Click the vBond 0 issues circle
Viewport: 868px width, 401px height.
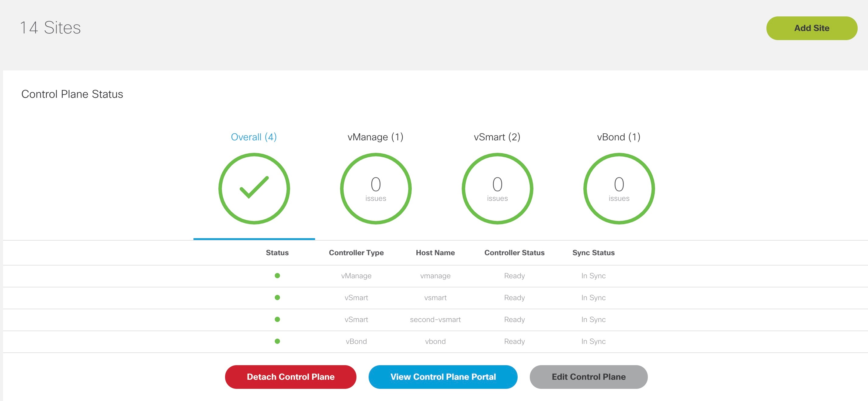(619, 189)
